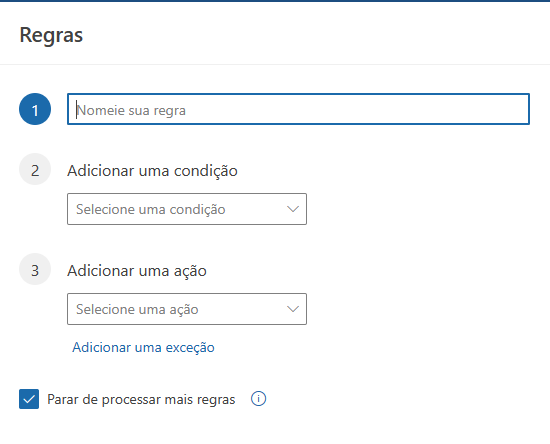Toggle via the Parar de processar mais regras label

pyautogui.click(x=141, y=399)
